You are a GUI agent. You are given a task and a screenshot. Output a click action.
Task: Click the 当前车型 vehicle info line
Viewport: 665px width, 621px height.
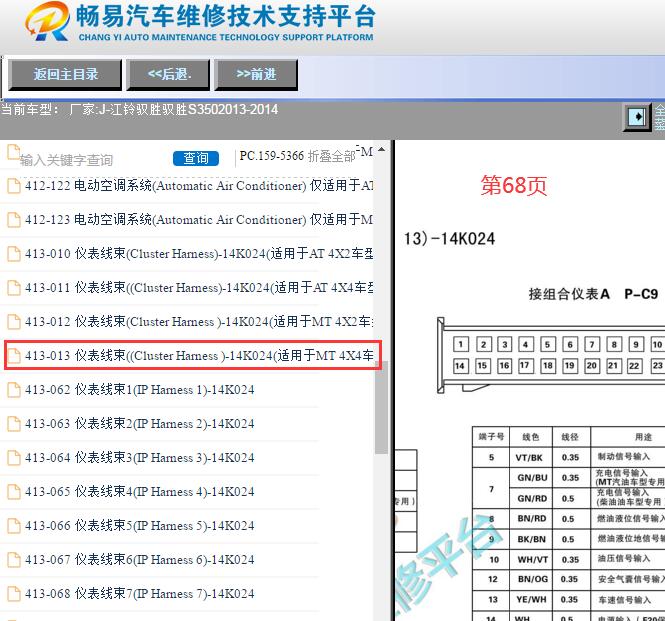140,109
